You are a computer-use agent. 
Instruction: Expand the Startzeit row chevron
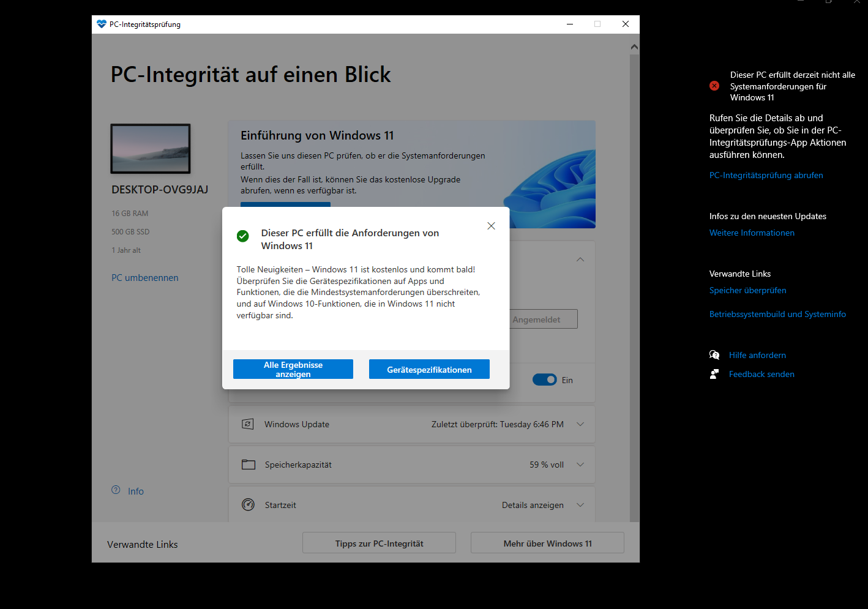[580, 505]
